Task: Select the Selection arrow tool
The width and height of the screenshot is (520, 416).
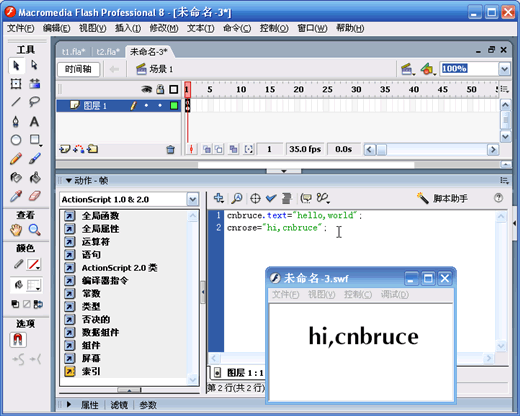Action: click(16, 66)
